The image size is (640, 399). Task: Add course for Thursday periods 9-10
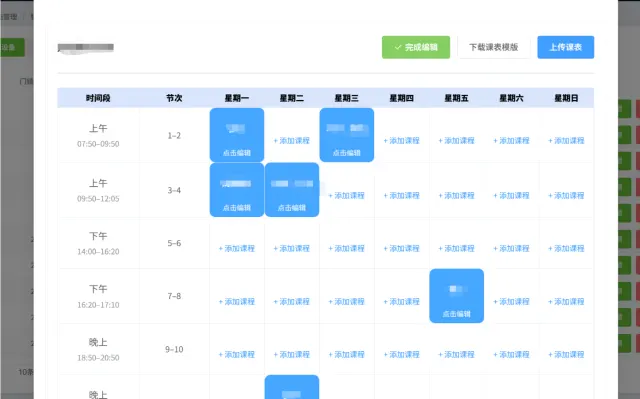tap(402, 355)
